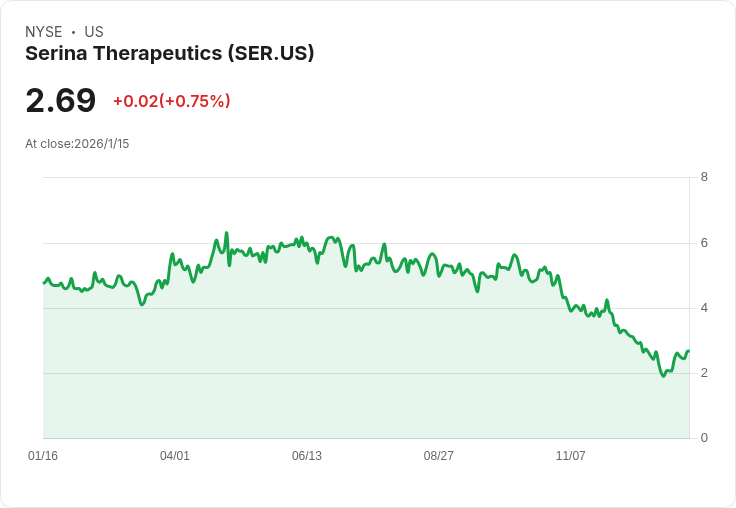Viewport: 736px width, 508px height.
Task: Click the starting point of the price line
Action: pyautogui.click(x=44, y=283)
